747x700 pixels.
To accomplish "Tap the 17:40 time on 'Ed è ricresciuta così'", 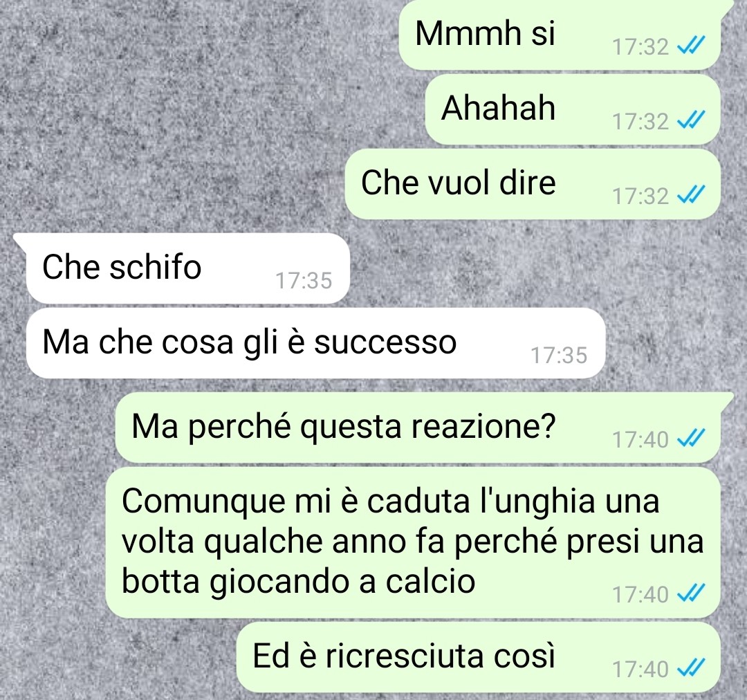I will 640,670.
